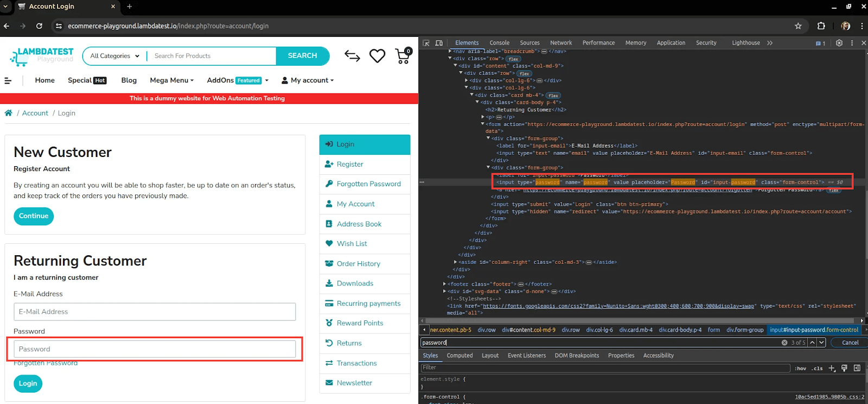Activate the DevTools inspect element picker
Viewport: 868px width, 404px height.
(426, 43)
